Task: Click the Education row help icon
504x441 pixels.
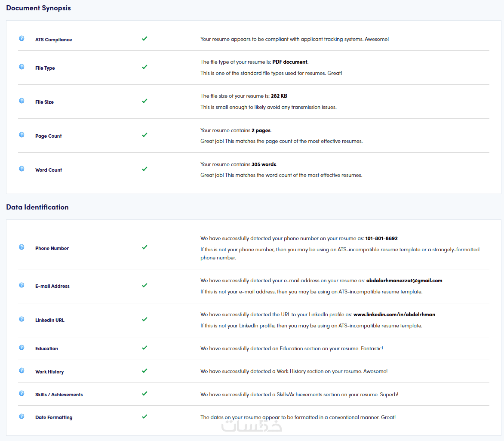Action: pyautogui.click(x=22, y=347)
